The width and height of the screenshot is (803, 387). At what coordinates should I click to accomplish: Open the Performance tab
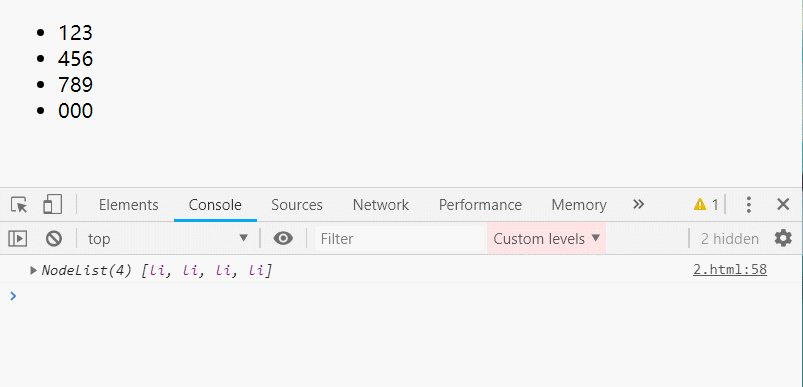(480, 205)
